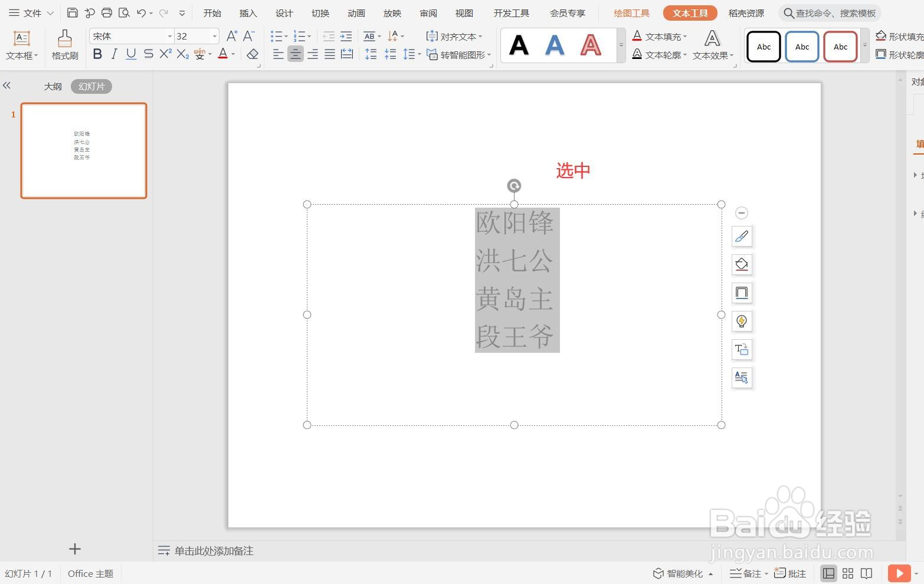Open the 文本填充 text fill dropdown

[659, 36]
